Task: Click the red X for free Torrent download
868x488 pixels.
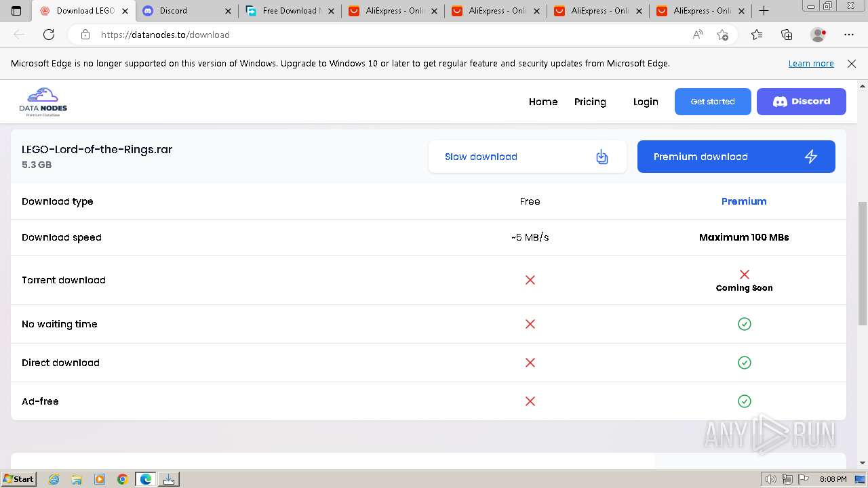Action: [530, 280]
